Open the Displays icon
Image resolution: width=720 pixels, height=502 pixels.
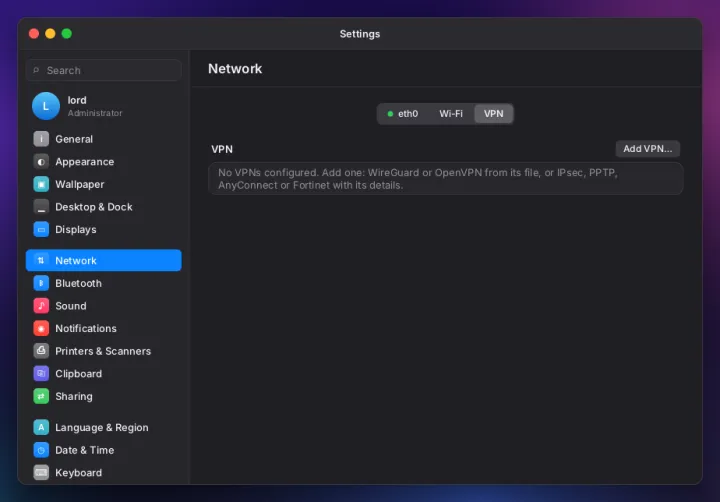pyautogui.click(x=41, y=229)
